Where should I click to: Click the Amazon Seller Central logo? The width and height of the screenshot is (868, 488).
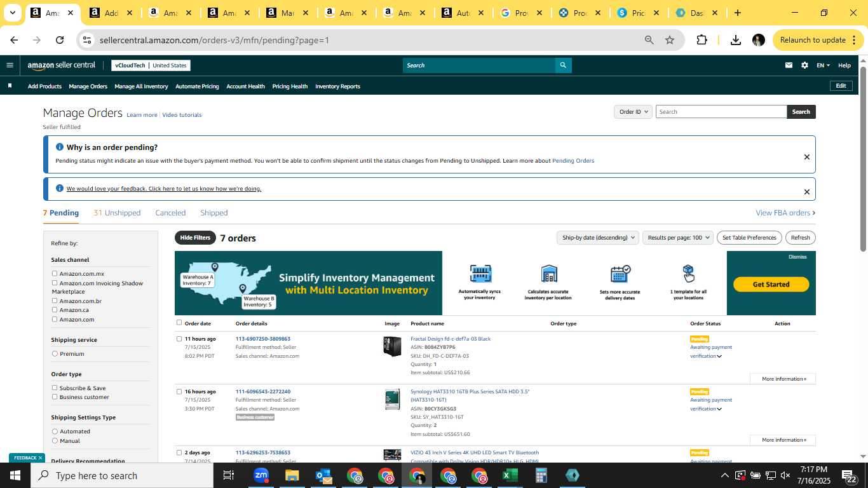click(x=62, y=65)
